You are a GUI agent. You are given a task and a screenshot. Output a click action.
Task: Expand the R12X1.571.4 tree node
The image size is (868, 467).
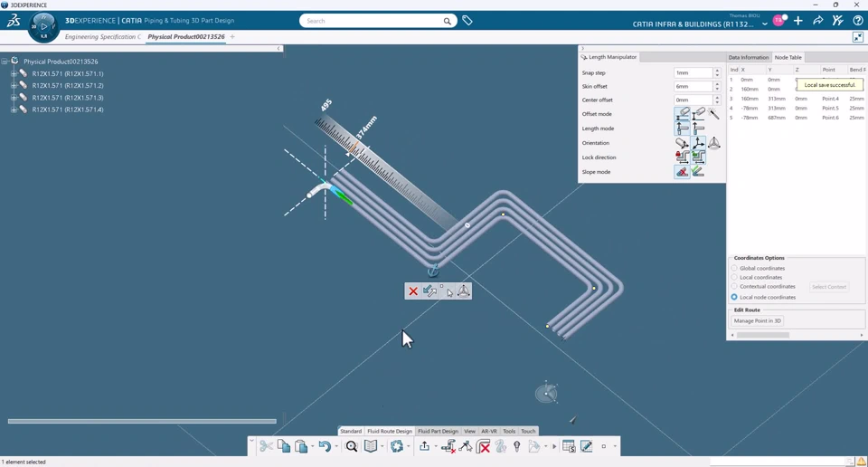point(14,110)
